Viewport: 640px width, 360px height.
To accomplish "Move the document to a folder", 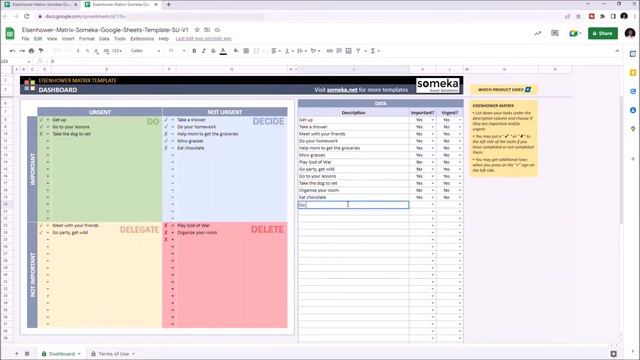I will point(207,30).
